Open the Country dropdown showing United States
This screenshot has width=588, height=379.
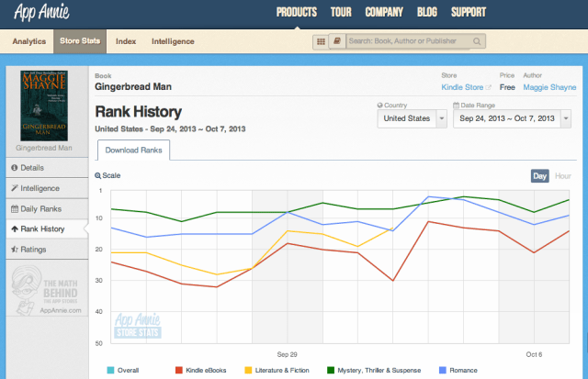point(413,118)
